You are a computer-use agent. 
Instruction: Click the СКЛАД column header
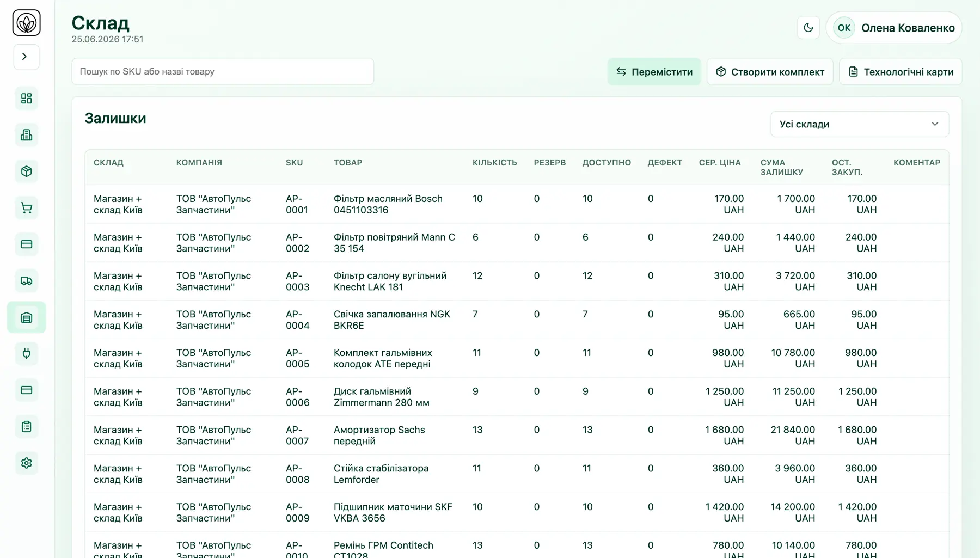pos(108,163)
